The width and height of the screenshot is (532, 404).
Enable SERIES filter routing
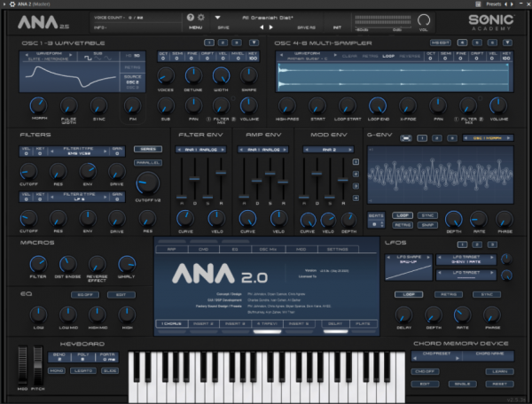coord(148,149)
